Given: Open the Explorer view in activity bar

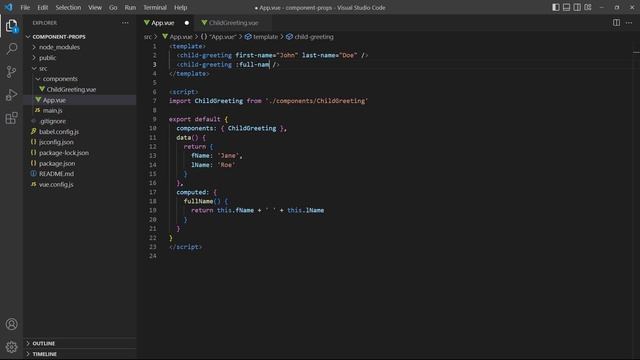Looking at the screenshot, I should 11,26.
